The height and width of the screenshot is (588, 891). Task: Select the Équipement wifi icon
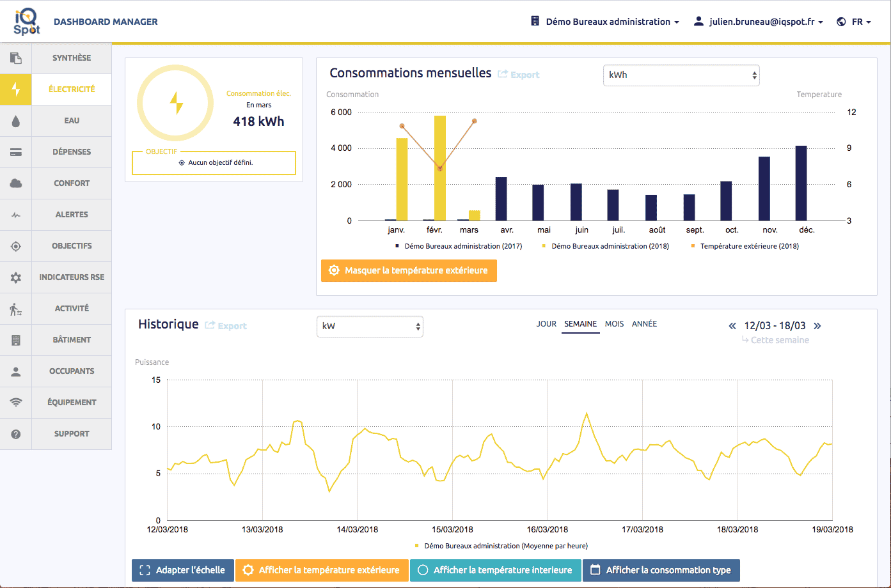pyautogui.click(x=16, y=403)
